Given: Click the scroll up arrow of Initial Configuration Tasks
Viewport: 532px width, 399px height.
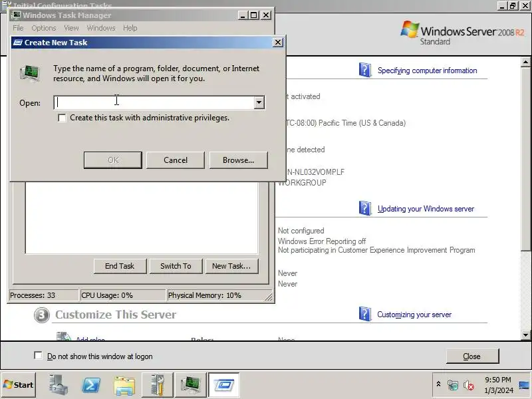Looking at the screenshot, I should point(525,62).
